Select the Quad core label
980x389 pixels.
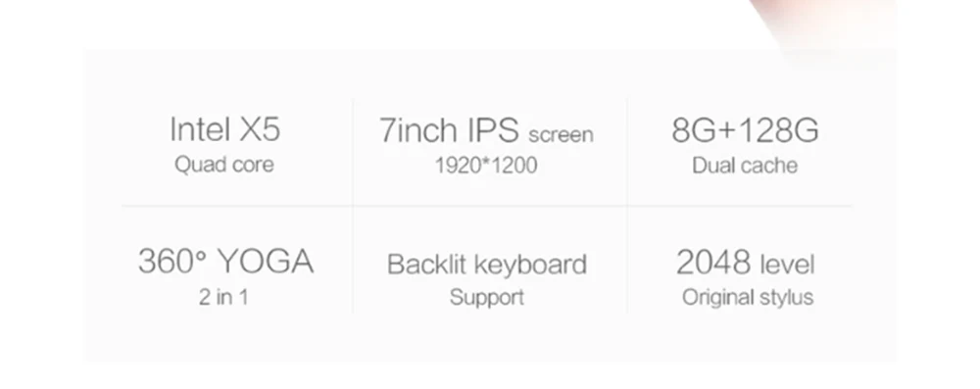[224, 166]
